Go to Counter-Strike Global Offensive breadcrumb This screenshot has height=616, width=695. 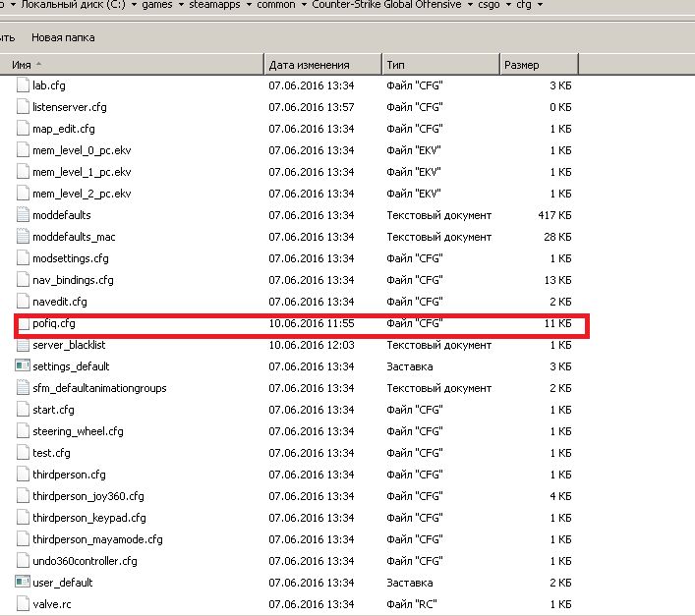pos(386,5)
